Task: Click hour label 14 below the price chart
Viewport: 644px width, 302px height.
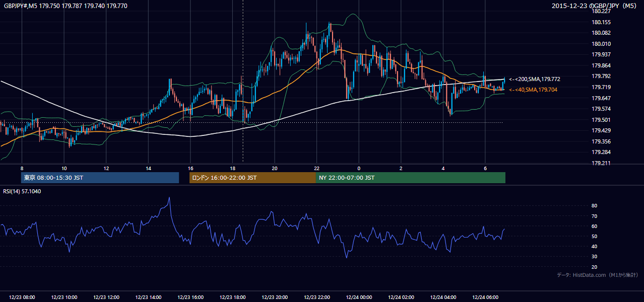Action: [148, 168]
